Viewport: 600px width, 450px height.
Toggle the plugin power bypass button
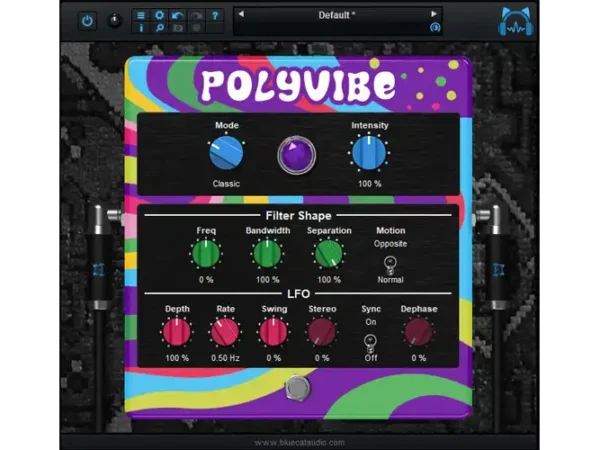[x=87, y=21]
